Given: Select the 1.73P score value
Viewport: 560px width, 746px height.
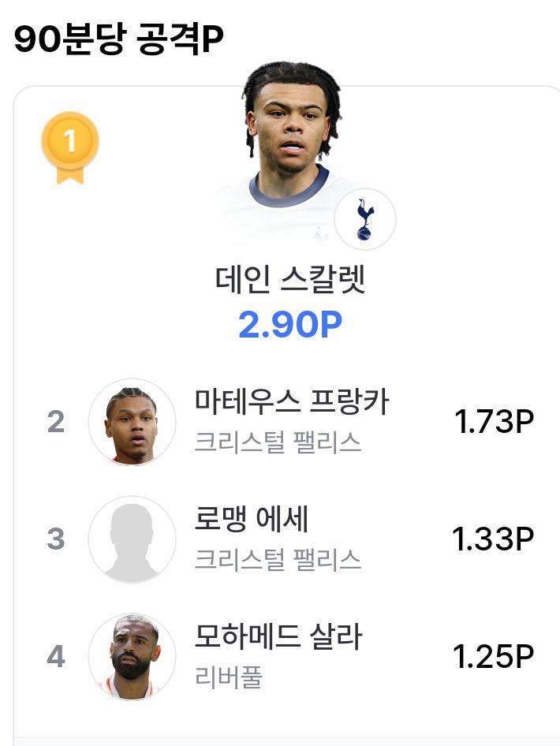Looking at the screenshot, I should point(494,422).
